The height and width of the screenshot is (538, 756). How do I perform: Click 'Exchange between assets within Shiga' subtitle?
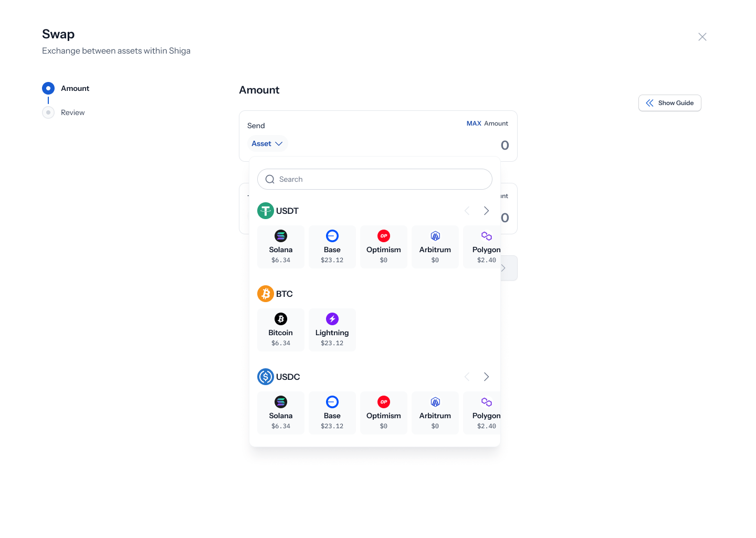(x=116, y=51)
